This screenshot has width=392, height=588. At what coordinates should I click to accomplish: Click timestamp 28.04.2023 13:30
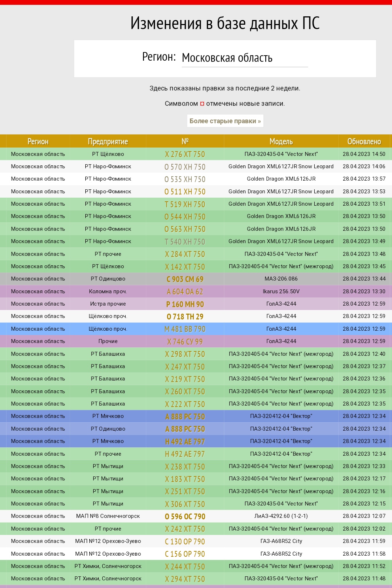pyautogui.click(x=364, y=291)
